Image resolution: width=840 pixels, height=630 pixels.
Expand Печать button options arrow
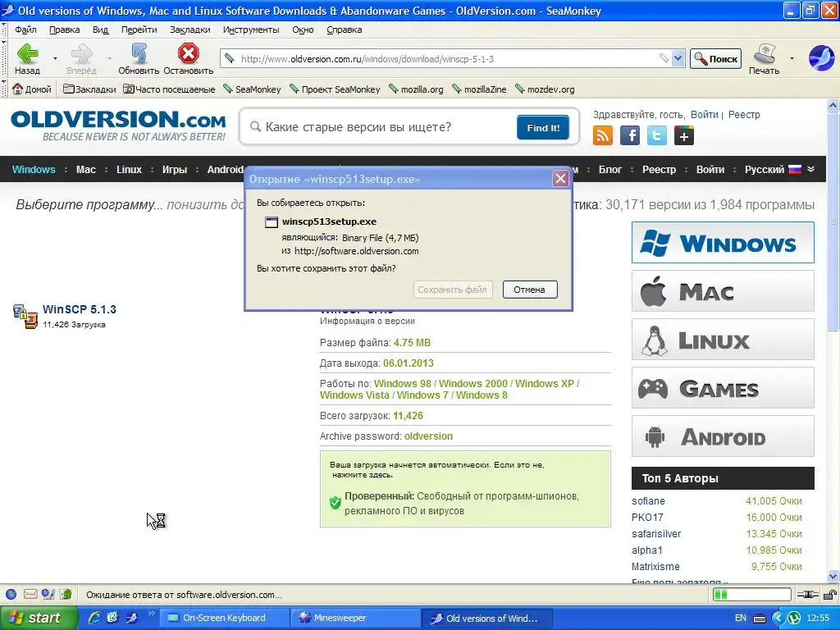click(792, 58)
